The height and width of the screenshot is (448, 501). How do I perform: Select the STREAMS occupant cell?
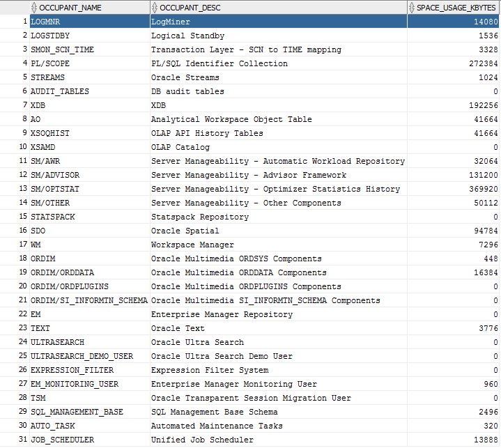coord(90,77)
